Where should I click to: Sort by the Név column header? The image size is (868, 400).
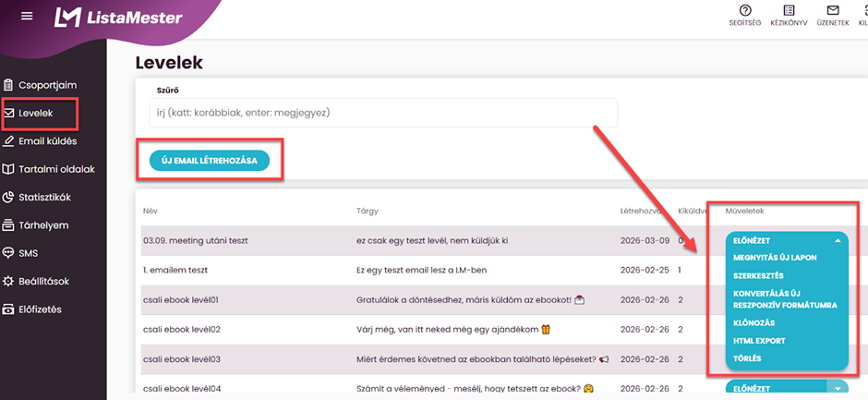(x=151, y=212)
